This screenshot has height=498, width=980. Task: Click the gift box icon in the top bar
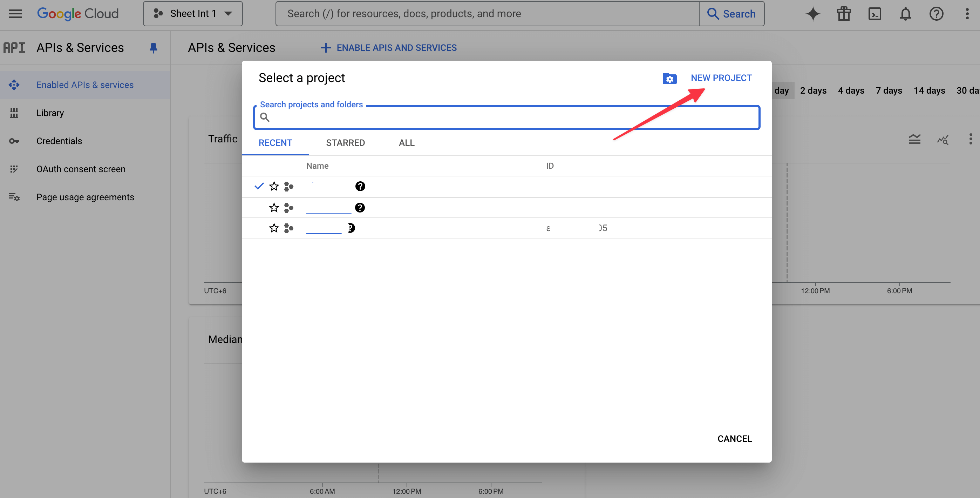pos(844,14)
